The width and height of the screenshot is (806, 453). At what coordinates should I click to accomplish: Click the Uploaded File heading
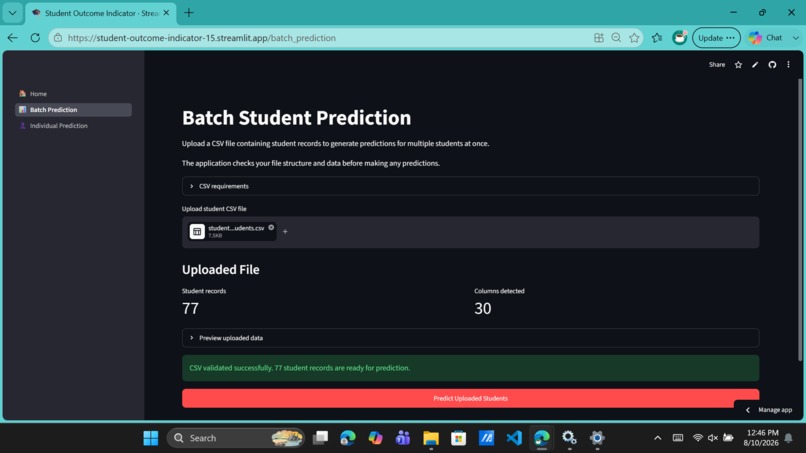tap(221, 269)
